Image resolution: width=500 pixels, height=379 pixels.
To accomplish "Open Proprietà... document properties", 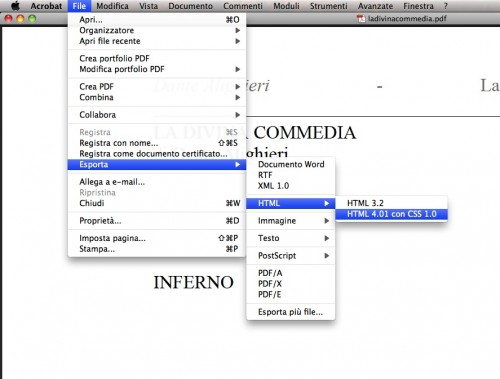I will coord(157,221).
